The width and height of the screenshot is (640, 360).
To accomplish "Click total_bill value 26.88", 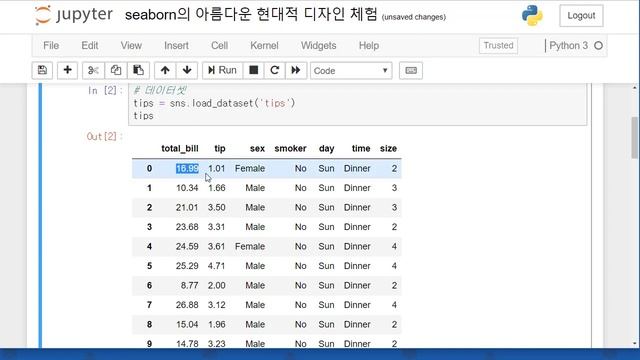I will (187, 305).
